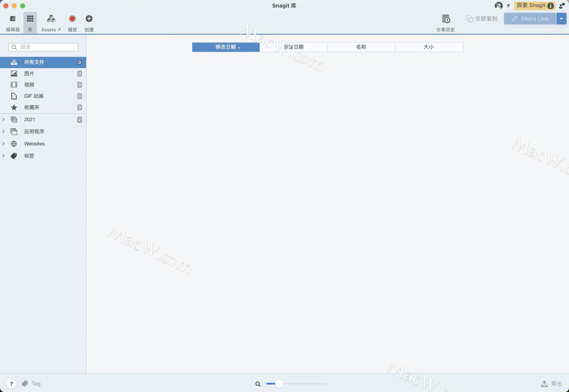Start a capture with 捕捉 button
The width and height of the screenshot is (569, 392).
[72, 23]
